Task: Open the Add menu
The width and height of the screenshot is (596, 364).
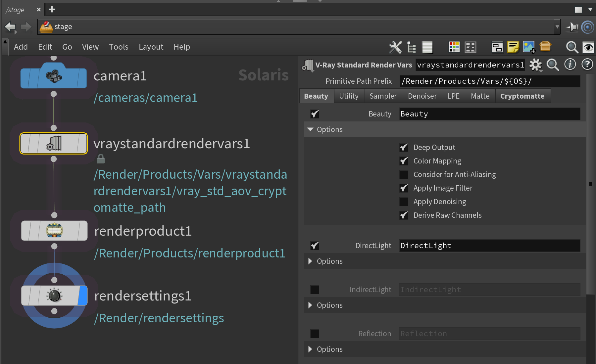Action: [x=21, y=47]
